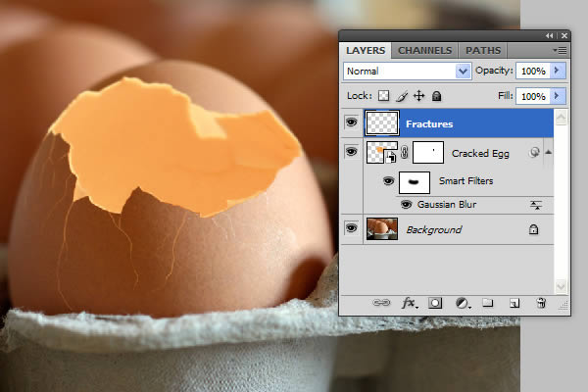Viewport: 588px width, 392px height.
Task: Click the Gaussian Blur filter name
Action: point(447,205)
